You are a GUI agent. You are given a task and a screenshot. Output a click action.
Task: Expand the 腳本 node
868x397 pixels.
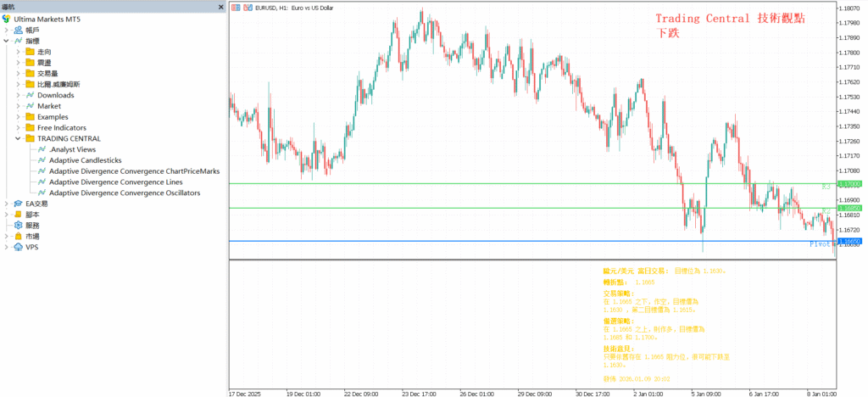pyautogui.click(x=7, y=215)
